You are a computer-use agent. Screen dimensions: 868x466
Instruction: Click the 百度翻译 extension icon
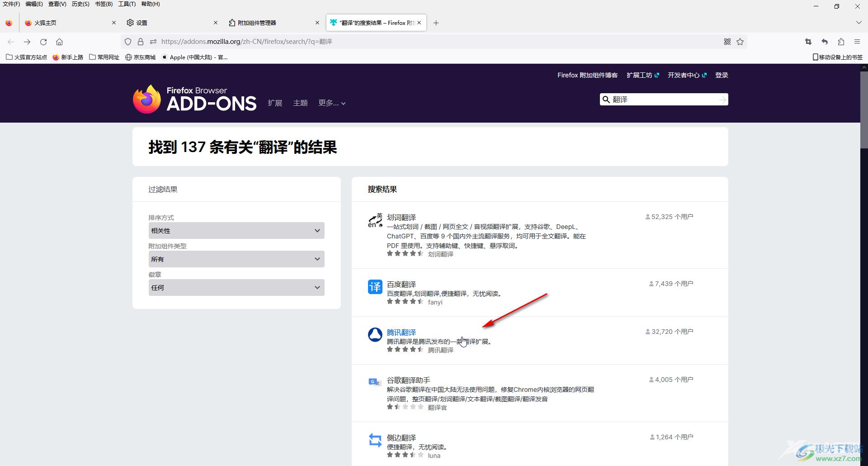coord(375,287)
